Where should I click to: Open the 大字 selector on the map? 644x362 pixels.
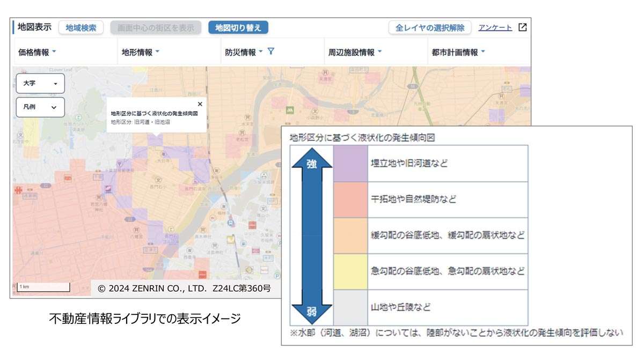40,84
